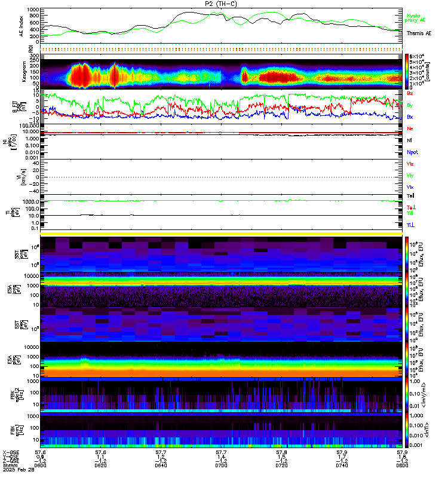Click the FBK scm nT color bar
This screenshot has height=478, width=448.
point(407,430)
